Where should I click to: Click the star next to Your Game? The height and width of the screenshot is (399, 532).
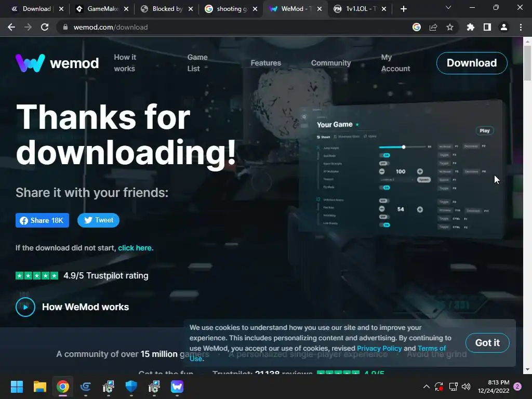pyautogui.click(x=357, y=125)
